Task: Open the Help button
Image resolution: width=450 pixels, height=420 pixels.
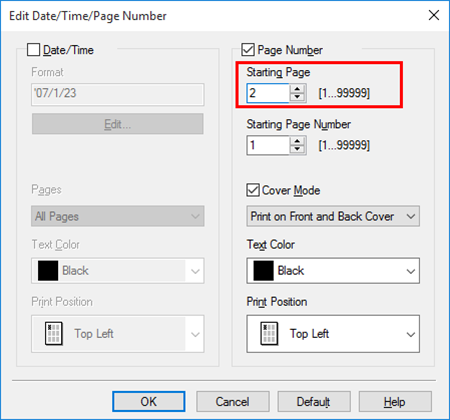Action: [x=395, y=402]
